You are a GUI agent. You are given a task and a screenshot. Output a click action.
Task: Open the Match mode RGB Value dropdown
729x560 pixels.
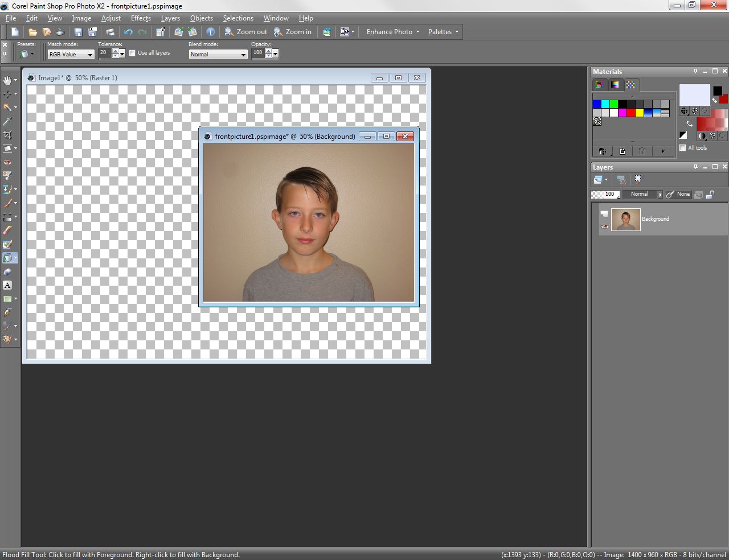pos(71,55)
